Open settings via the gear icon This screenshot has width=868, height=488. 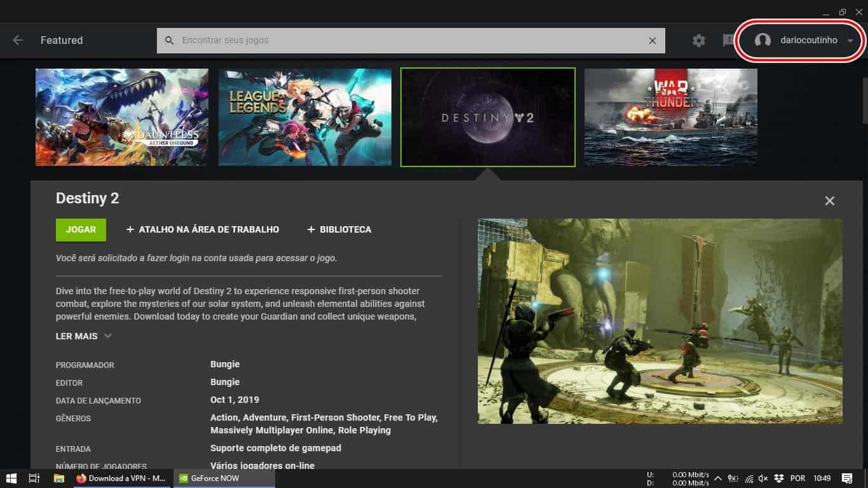tap(699, 41)
